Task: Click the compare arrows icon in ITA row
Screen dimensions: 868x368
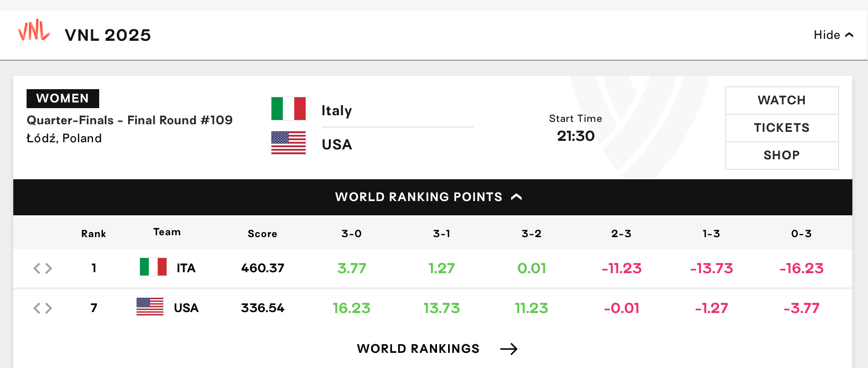Action: tap(43, 268)
